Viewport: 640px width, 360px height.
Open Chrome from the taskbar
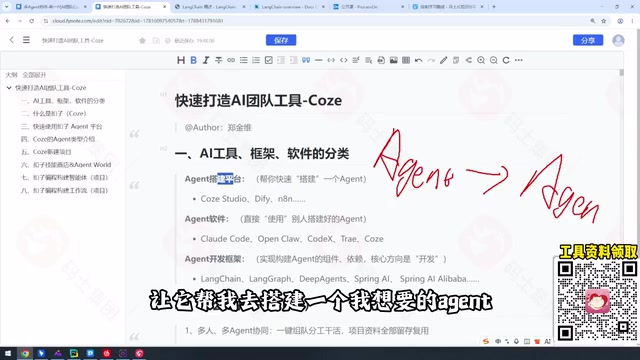click(25, 353)
